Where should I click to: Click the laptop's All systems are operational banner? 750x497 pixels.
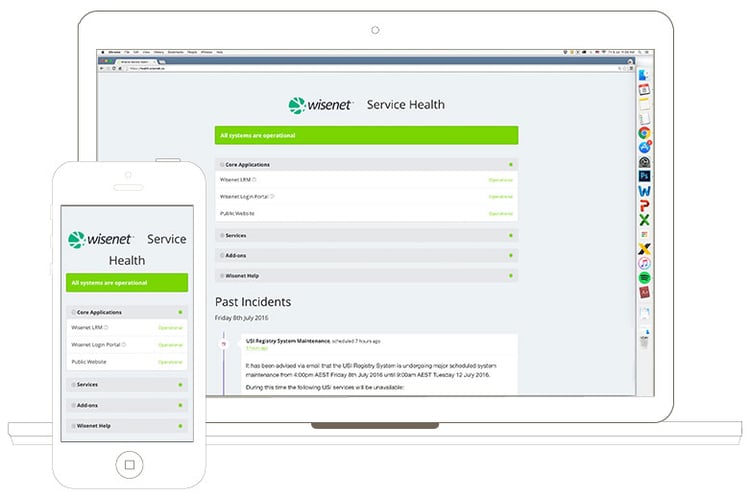366,135
